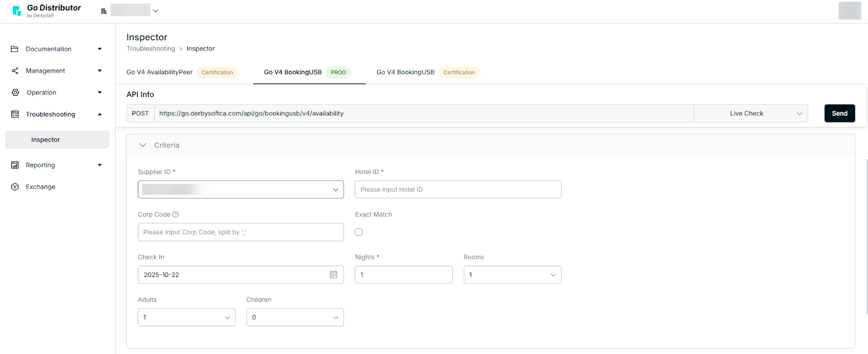Click the page vertical scrollbar
This screenshot has height=354, width=868.
click(866, 237)
